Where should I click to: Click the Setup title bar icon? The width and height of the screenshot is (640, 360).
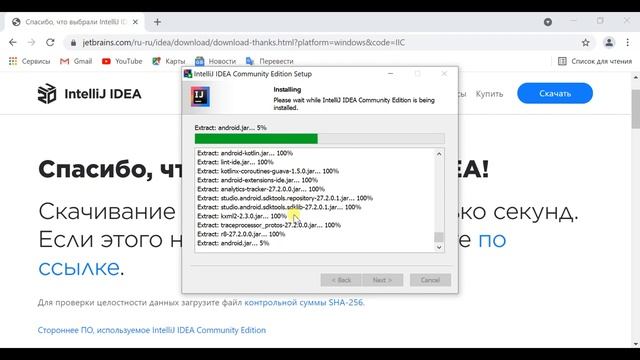(188, 74)
